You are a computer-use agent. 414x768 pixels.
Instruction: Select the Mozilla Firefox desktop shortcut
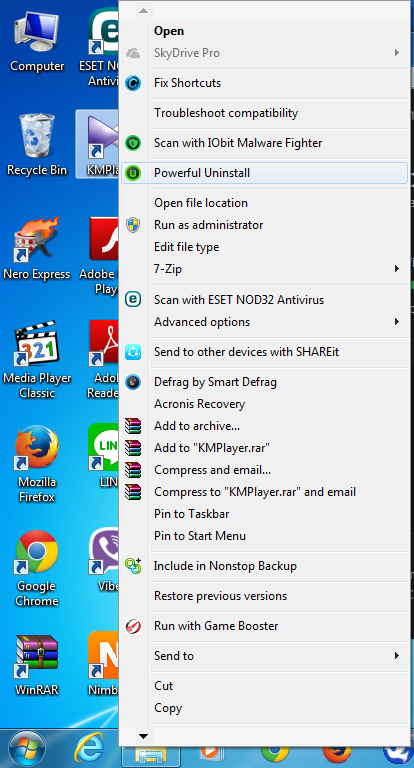click(37, 465)
